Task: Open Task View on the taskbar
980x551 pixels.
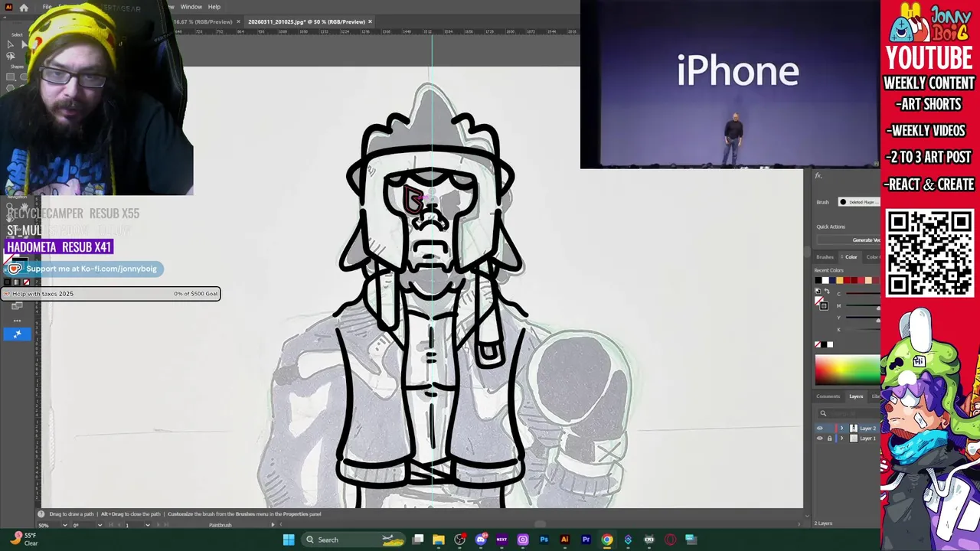Action: click(x=418, y=540)
